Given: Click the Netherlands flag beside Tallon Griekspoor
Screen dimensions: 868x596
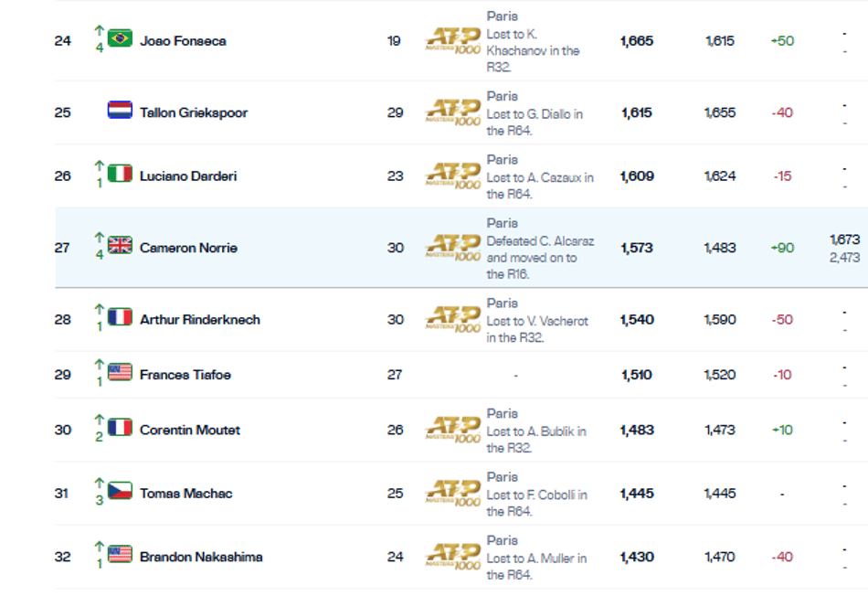Looking at the screenshot, I should (120, 110).
